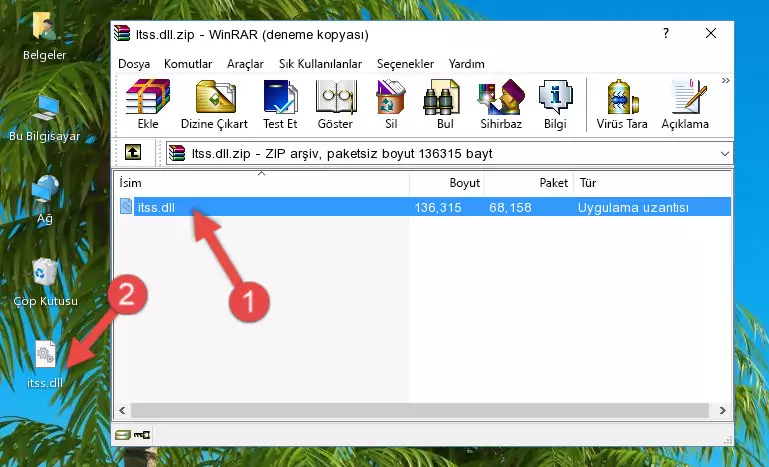Select the Ağ network desktop icon

coord(45,199)
